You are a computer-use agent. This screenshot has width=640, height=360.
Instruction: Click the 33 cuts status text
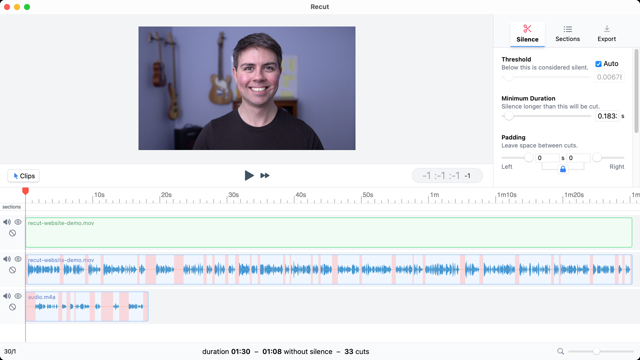click(357, 351)
